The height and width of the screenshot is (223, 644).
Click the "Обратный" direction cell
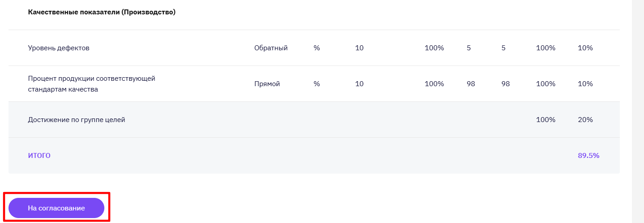[x=270, y=48]
